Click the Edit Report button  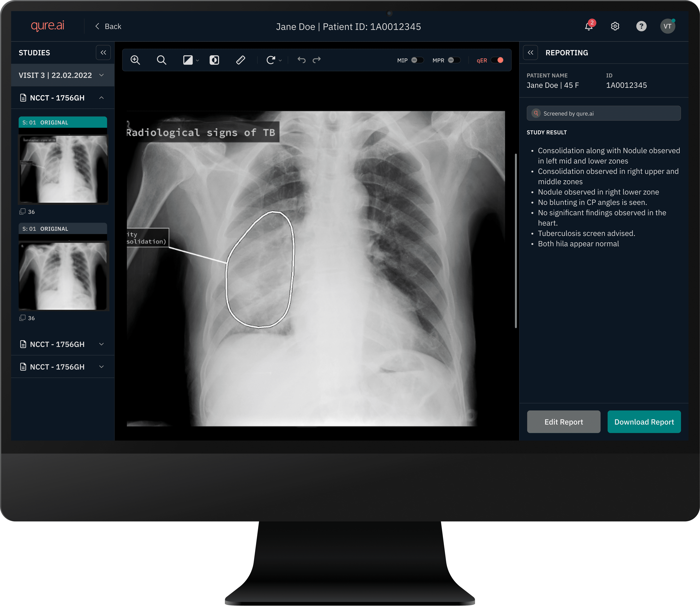(564, 422)
